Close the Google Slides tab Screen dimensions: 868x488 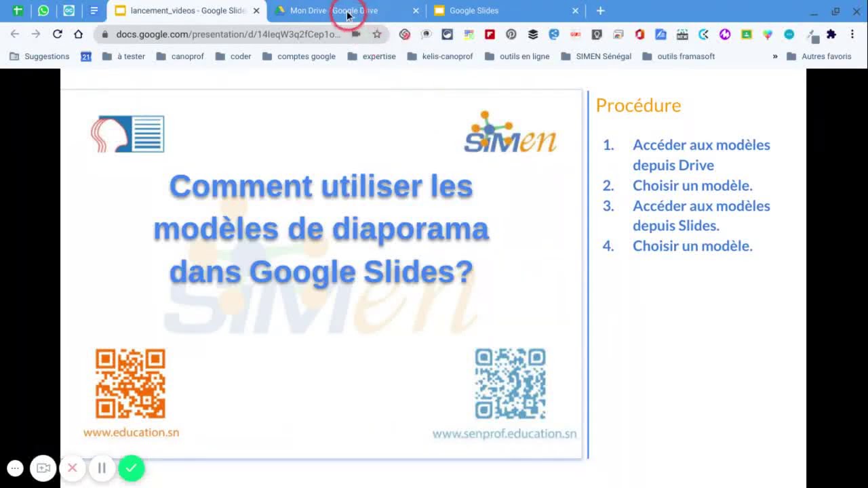575,11
